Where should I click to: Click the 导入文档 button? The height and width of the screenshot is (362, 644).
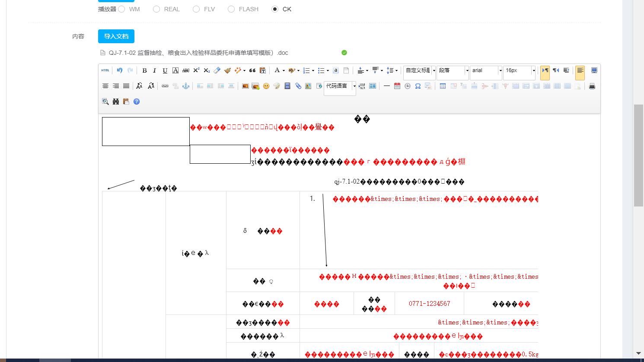pyautogui.click(x=116, y=36)
